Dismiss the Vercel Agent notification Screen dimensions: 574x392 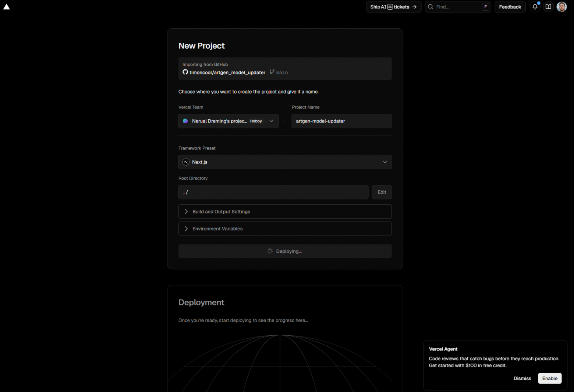click(522, 378)
